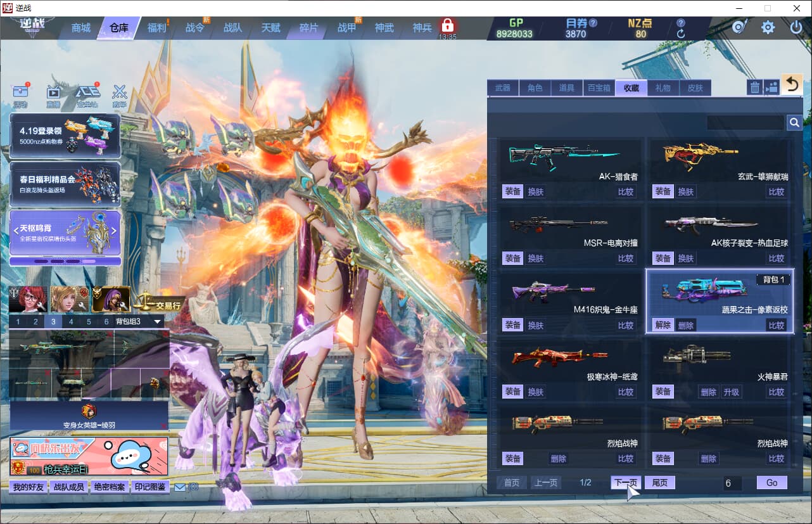Switch to the 武器 weapons tab
Image resolution: width=812 pixels, height=524 pixels.
[503, 88]
